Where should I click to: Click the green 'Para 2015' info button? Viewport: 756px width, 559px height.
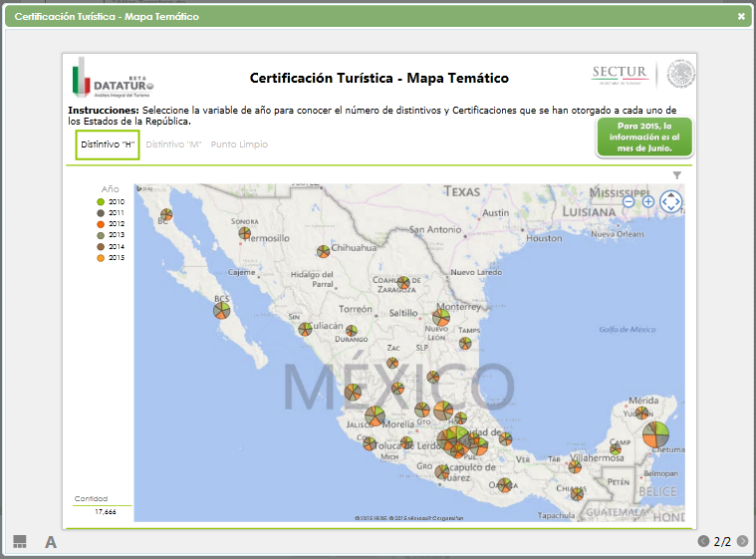643,138
